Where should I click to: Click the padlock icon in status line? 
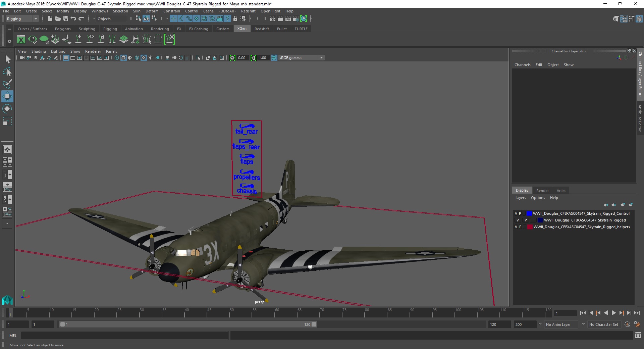[x=235, y=19]
